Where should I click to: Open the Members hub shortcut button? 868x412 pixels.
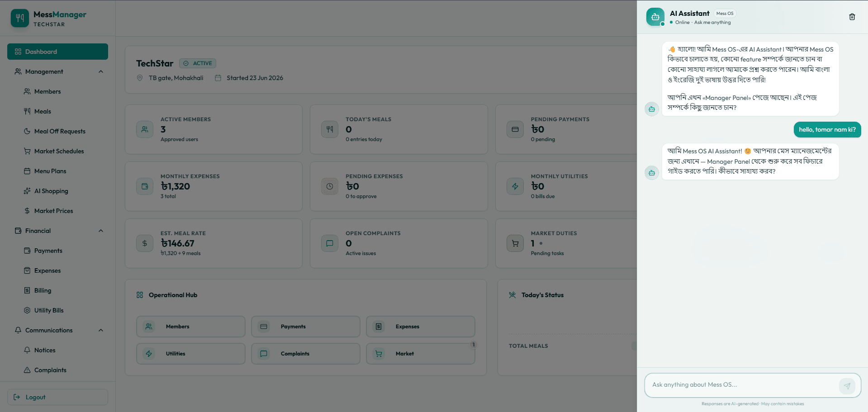pyautogui.click(x=191, y=327)
